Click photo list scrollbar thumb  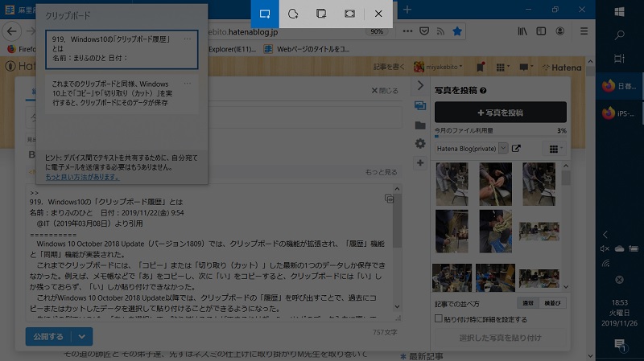coord(566,178)
